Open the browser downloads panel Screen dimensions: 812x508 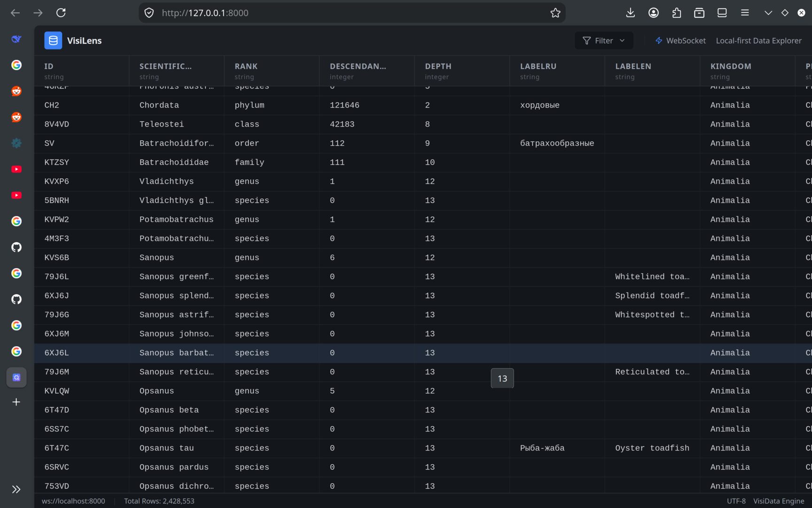(631, 13)
